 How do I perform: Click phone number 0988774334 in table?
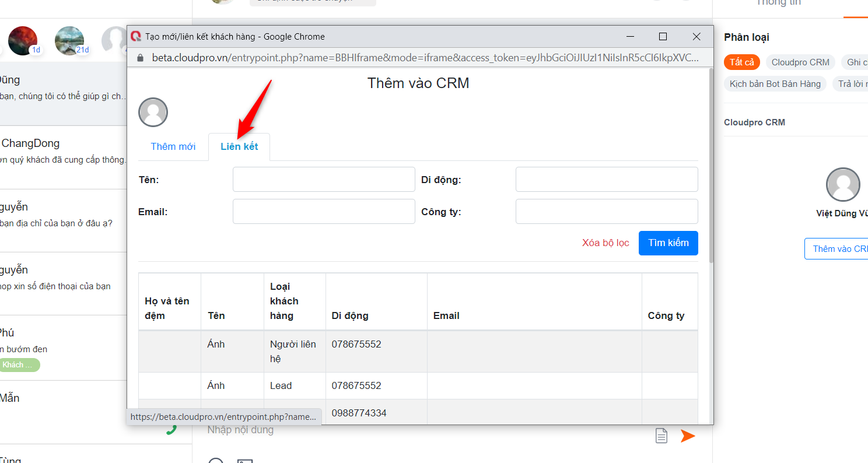(x=359, y=413)
